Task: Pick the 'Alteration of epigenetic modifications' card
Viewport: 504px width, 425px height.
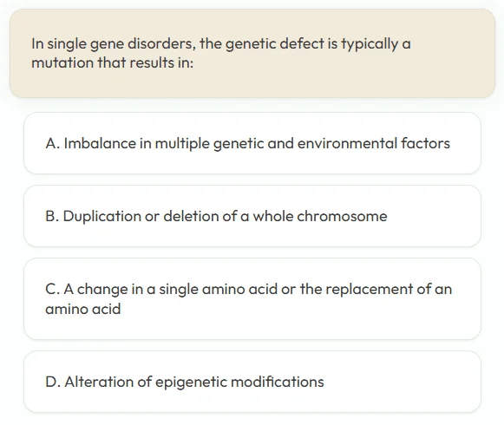Action: [x=252, y=382]
